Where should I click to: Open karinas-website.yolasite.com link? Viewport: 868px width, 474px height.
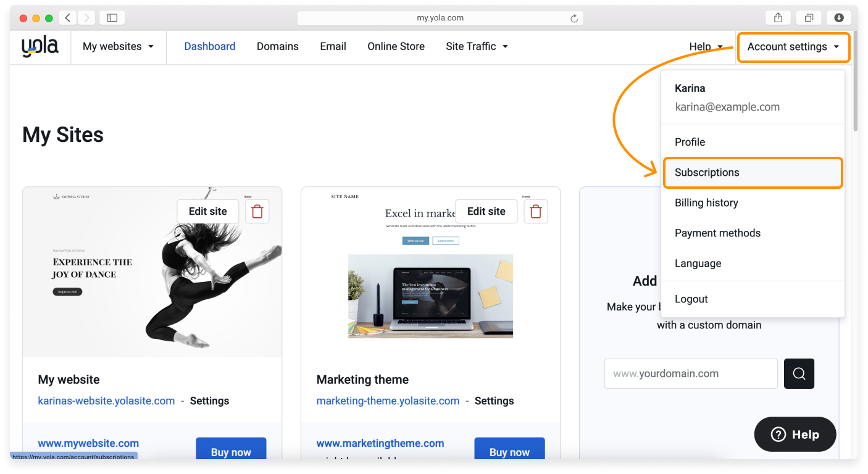point(106,401)
